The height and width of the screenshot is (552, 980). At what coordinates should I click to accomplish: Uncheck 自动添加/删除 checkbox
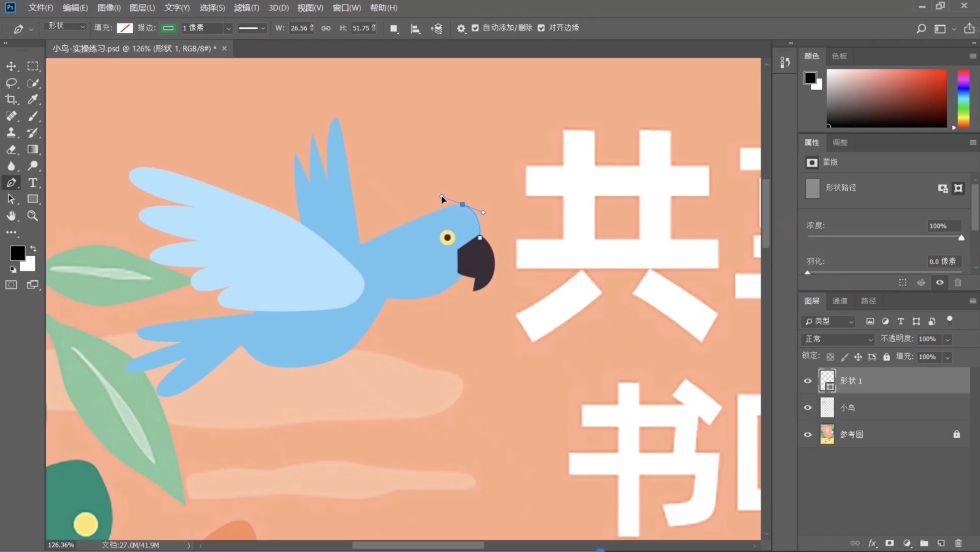point(475,28)
